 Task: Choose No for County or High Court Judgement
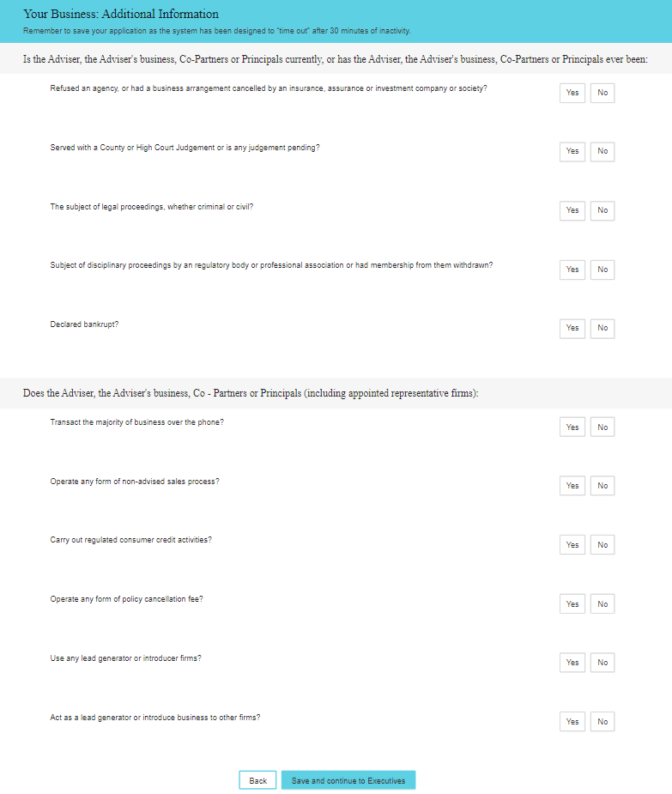(x=602, y=151)
